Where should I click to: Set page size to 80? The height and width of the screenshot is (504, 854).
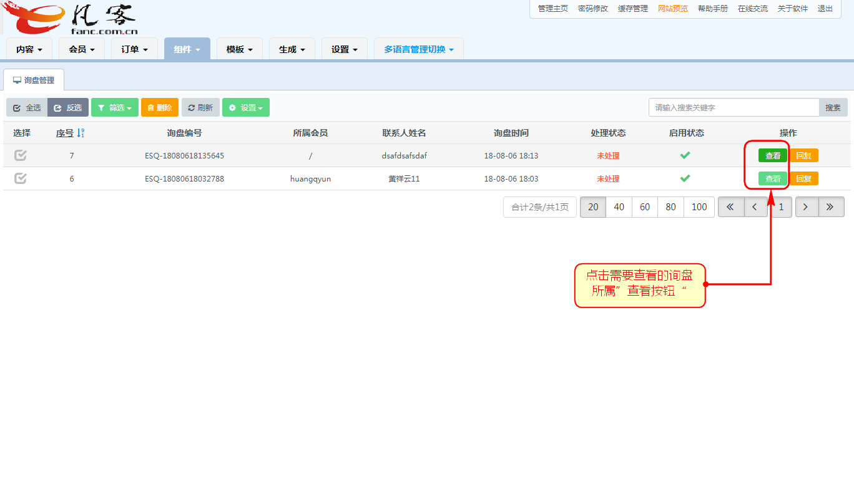click(671, 207)
